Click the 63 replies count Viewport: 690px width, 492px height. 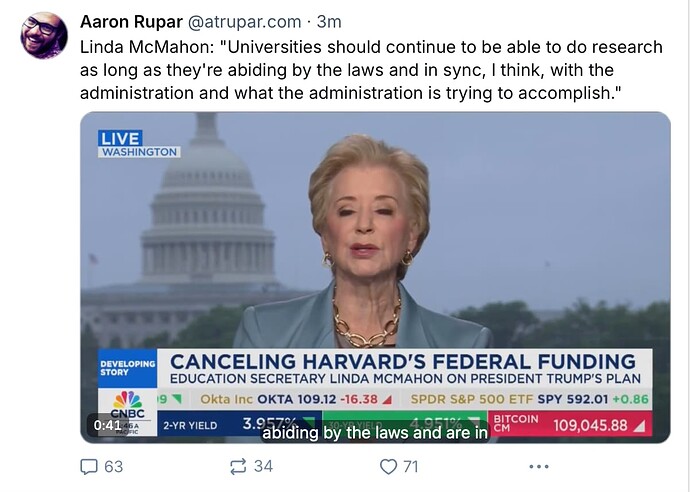[x=114, y=466]
